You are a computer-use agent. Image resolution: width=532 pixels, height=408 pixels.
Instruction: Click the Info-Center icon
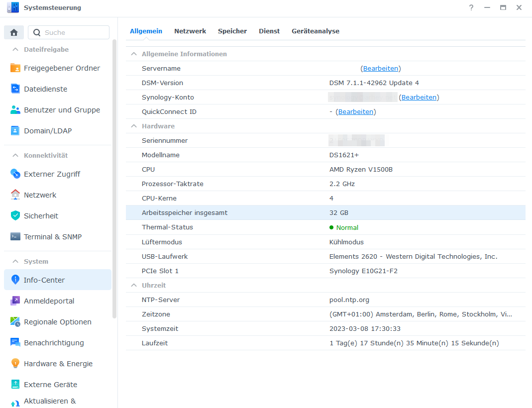point(15,280)
